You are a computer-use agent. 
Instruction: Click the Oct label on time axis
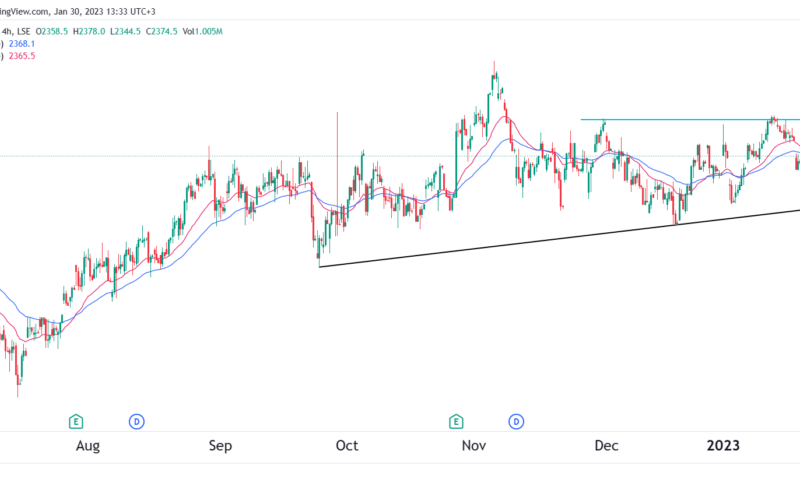pos(347,446)
